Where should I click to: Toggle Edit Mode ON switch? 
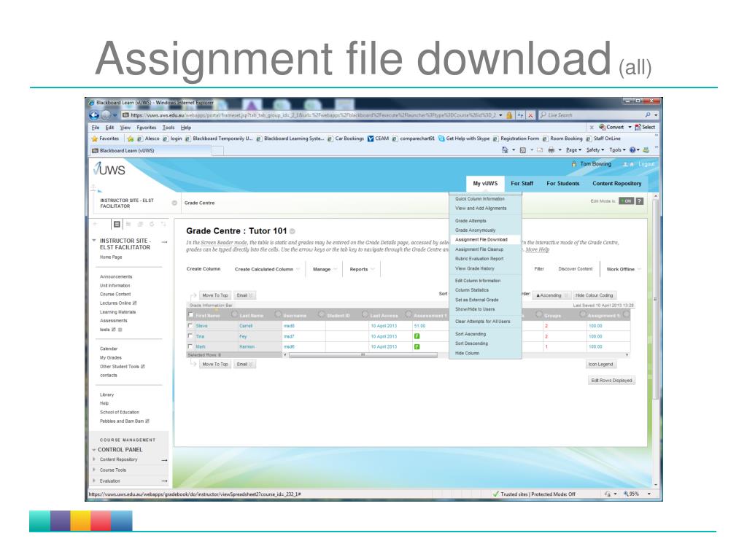click(626, 201)
